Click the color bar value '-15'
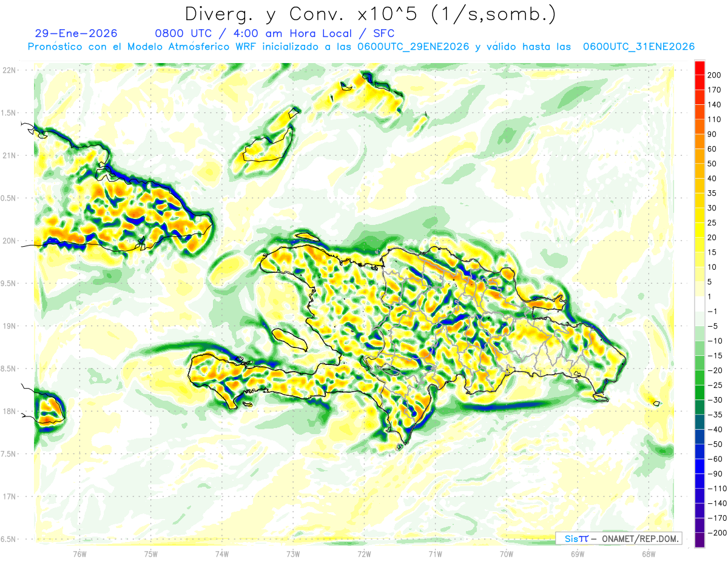Screen dimensions: 728x562 (716, 355)
